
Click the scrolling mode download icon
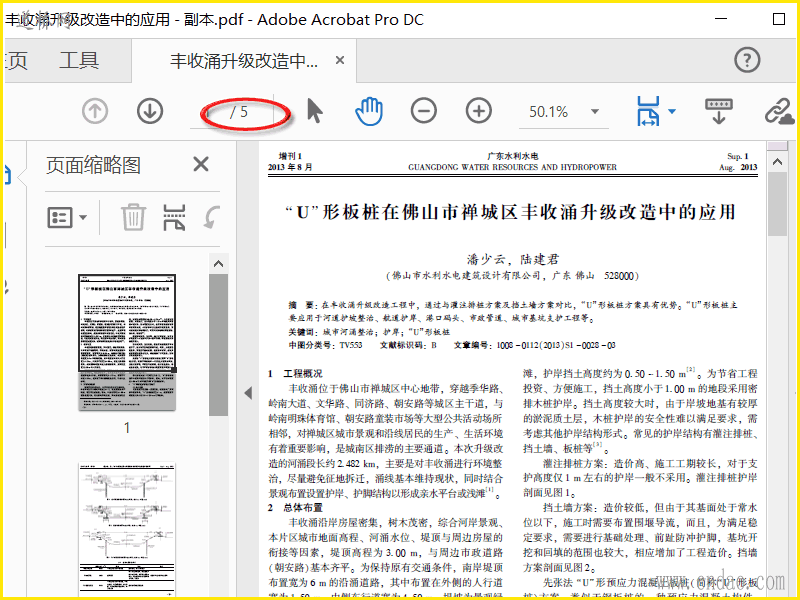click(719, 111)
